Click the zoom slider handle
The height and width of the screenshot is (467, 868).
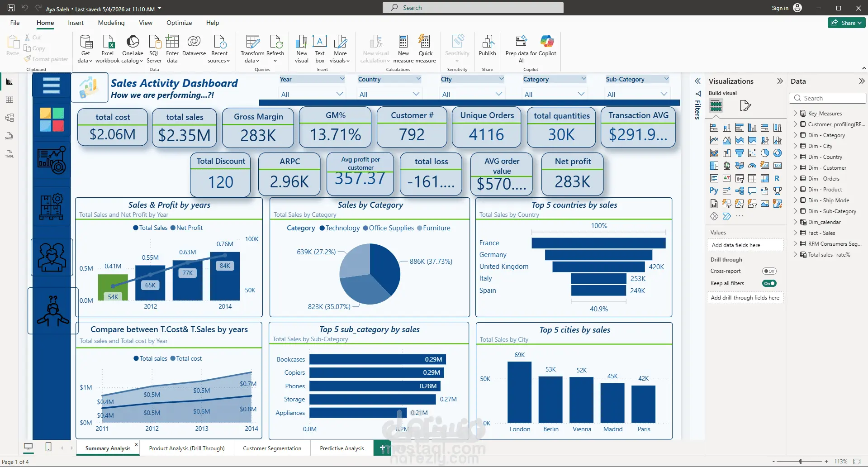[x=800, y=461]
